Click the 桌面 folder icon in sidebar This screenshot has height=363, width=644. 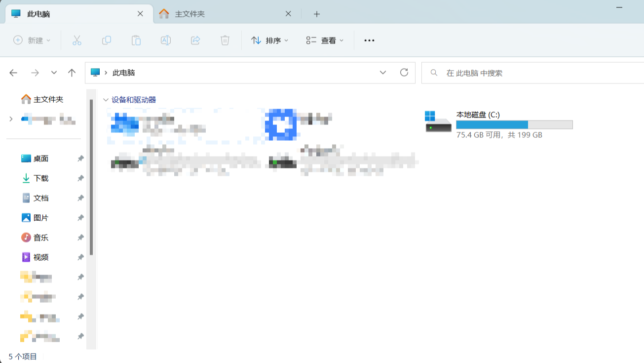(26, 159)
